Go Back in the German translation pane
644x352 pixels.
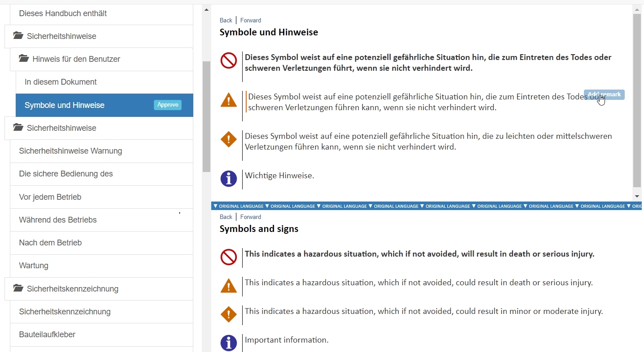pyautogui.click(x=226, y=20)
